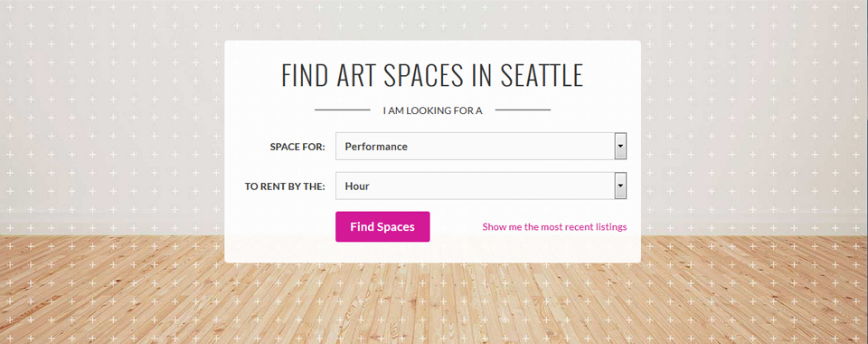Click the Find Art Spaces in Seattle heading
Image resolution: width=868 pixels, height=344 pixels.
coord(432,76)
